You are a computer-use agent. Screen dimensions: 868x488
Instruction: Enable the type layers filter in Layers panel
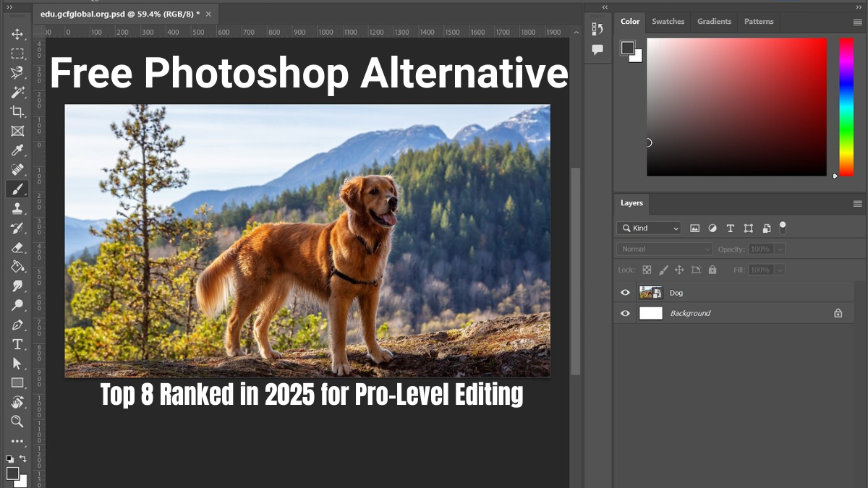pos(731,228)
